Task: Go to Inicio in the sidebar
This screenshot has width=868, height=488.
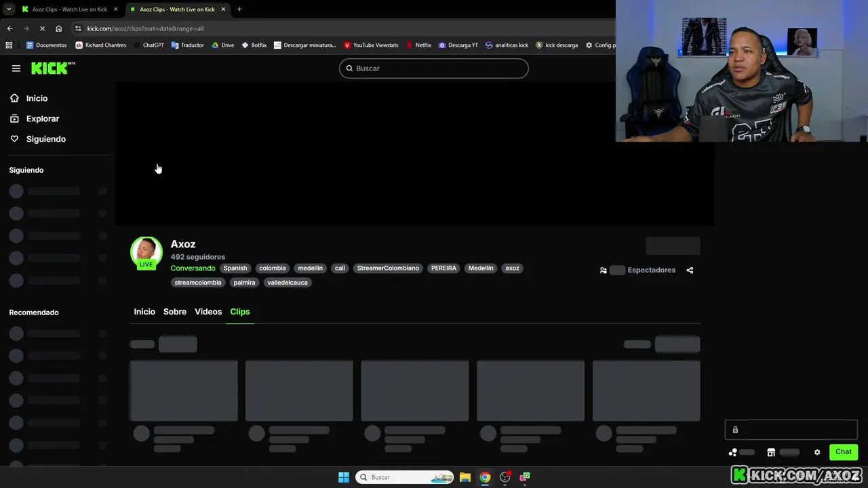Action: coord(37,98)
